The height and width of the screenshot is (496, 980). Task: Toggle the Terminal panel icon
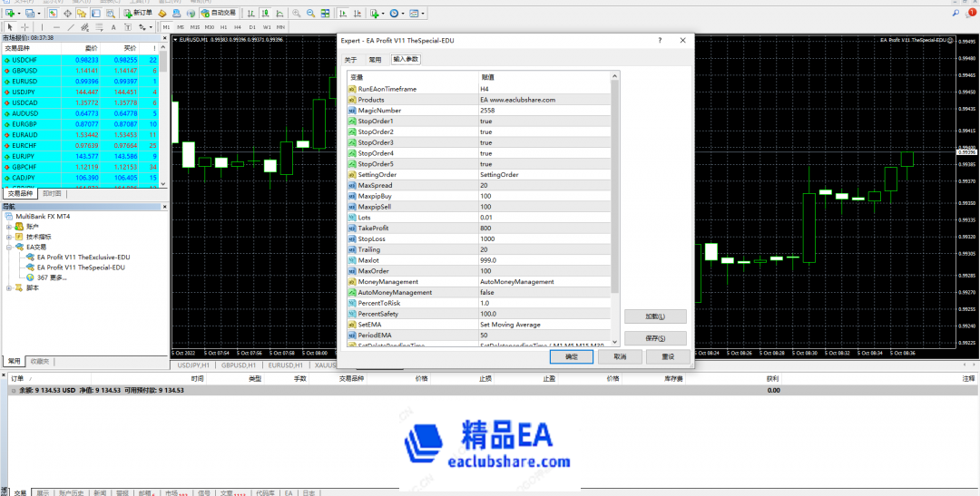coord(95,13)
